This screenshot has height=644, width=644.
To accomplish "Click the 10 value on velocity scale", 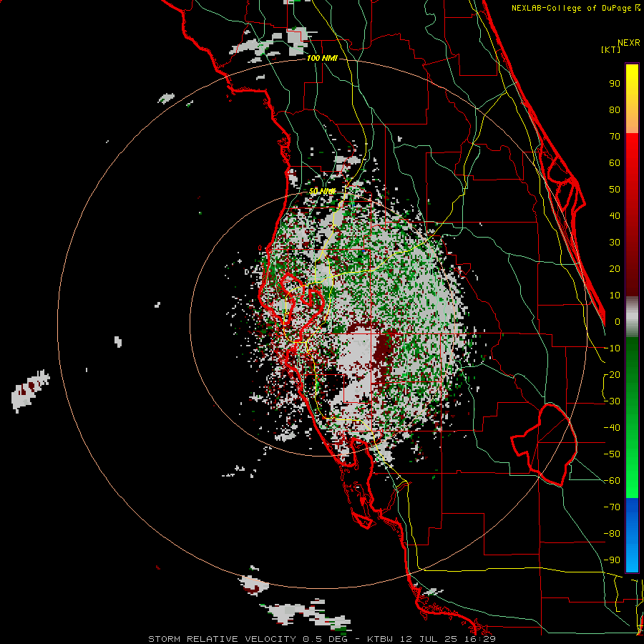I will tap(615, 296).
